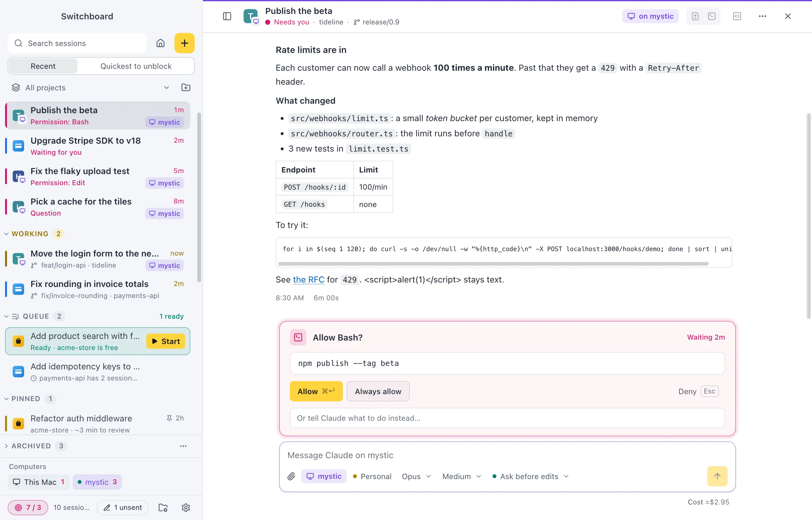Click the home icon beside search
The height and width of the screenshot is (520, 812).
pyautogui.click(x=160, y=43)
